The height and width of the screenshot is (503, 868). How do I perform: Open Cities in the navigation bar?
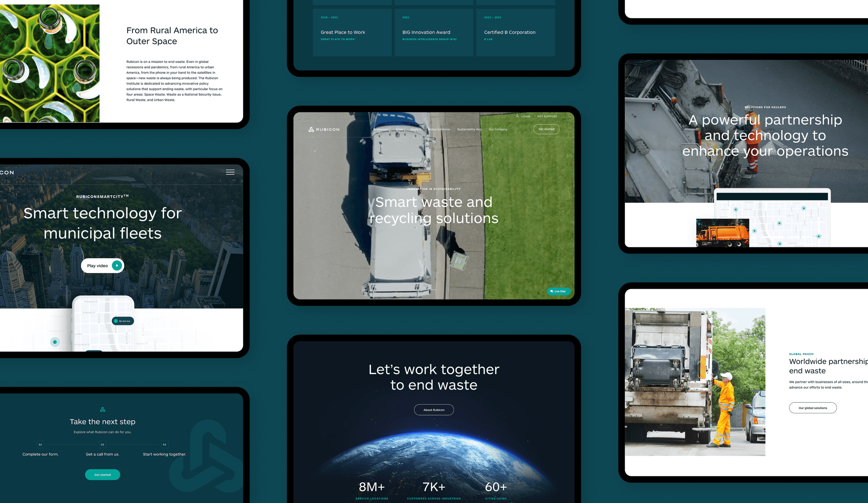[400, 129]
